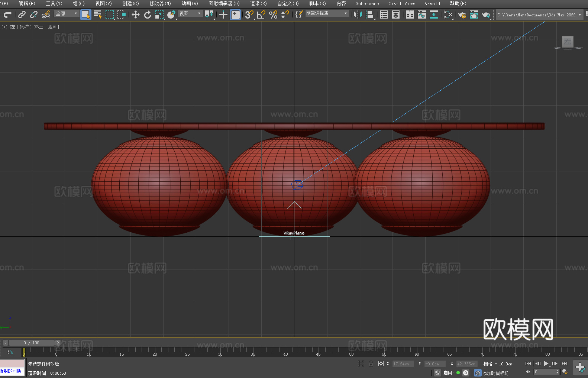The width and height of the screenshot is (588, 378).
Task: Click the Mirror tool icon
Action: [358, 14]
